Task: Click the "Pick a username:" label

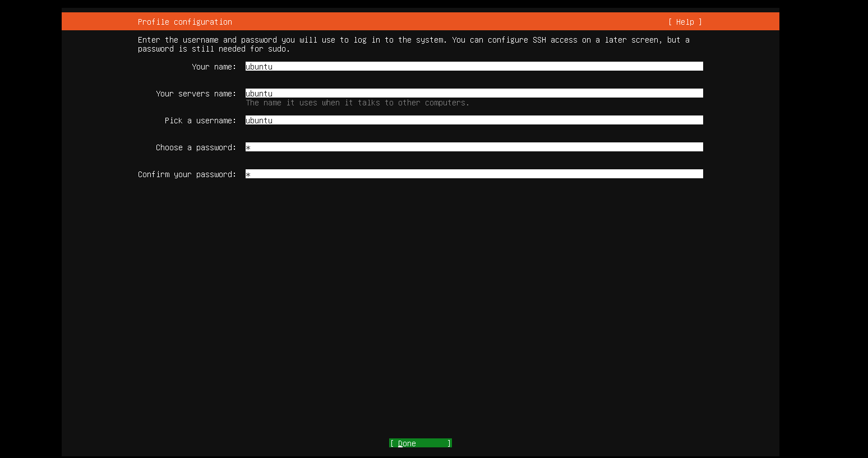Action: tap(200, 121)
